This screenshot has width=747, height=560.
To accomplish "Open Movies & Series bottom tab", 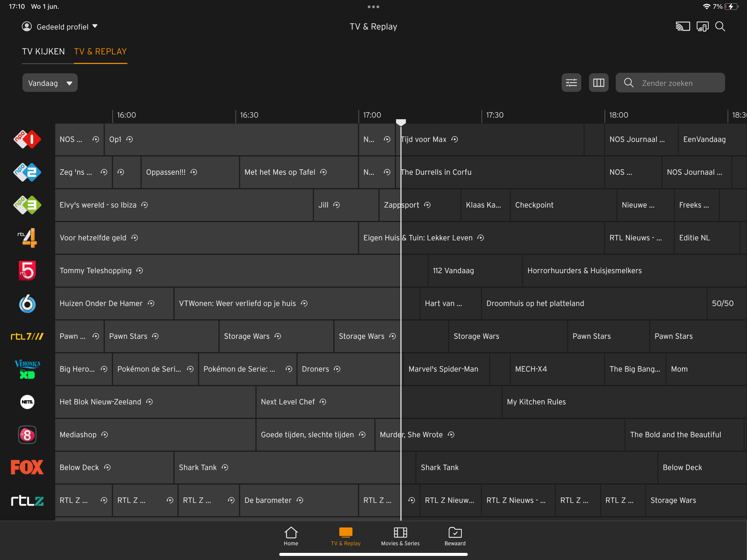I will coord(400,536).
